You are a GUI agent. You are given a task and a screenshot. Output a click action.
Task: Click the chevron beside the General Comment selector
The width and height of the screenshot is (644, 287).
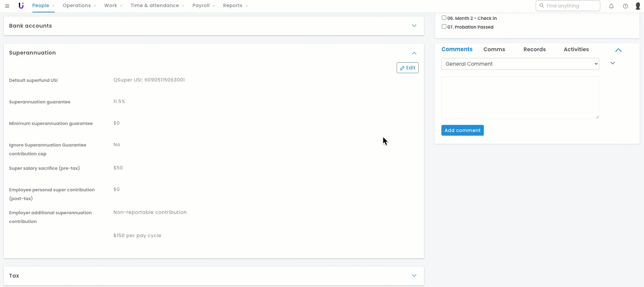[x=612, y=63]
